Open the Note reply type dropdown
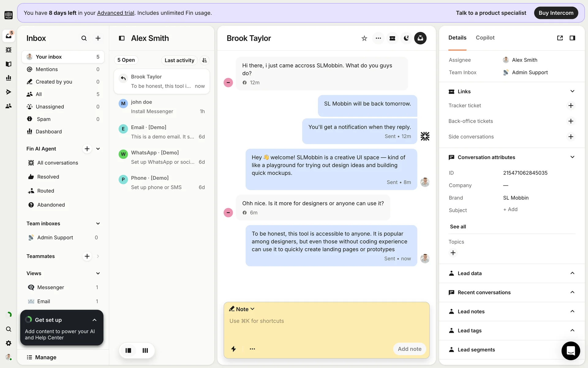Screen dimensions: 588x368 242,309
